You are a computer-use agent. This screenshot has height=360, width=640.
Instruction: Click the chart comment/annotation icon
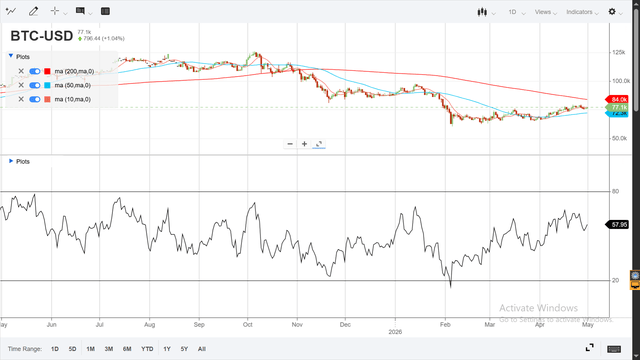(x=80, y=11)
